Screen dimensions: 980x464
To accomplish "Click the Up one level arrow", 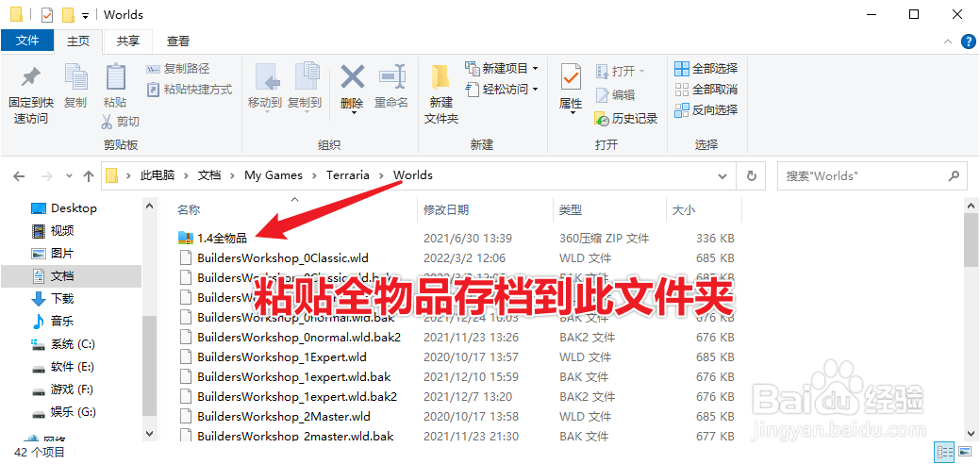I will point(89,176).
